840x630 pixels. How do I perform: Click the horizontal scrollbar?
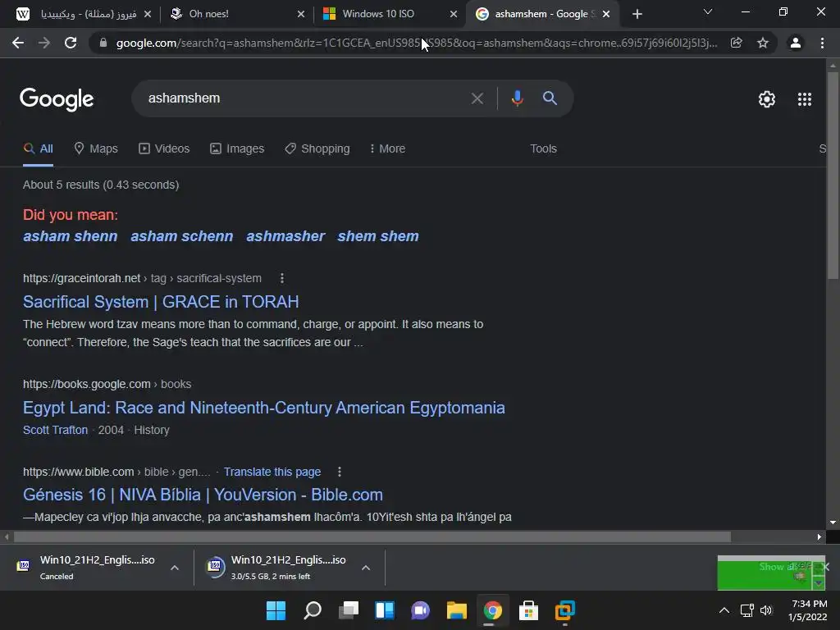pos(372,536)
